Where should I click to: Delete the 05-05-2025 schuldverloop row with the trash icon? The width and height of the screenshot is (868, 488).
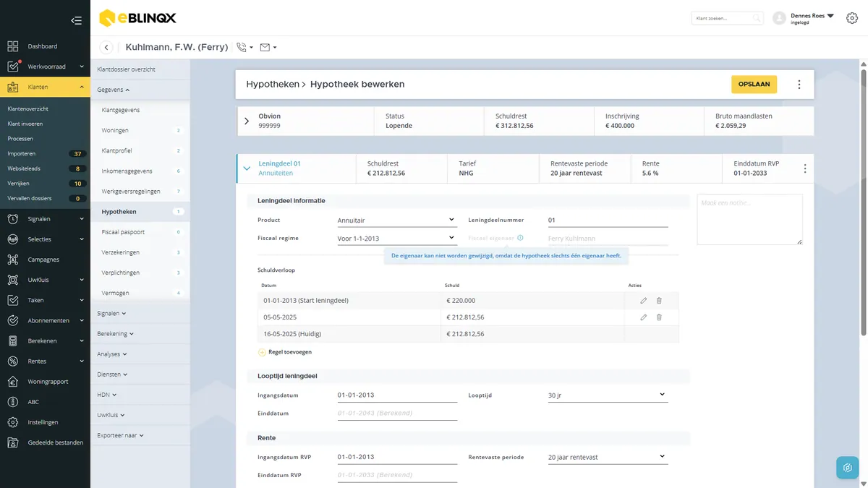tap(659, 317)
